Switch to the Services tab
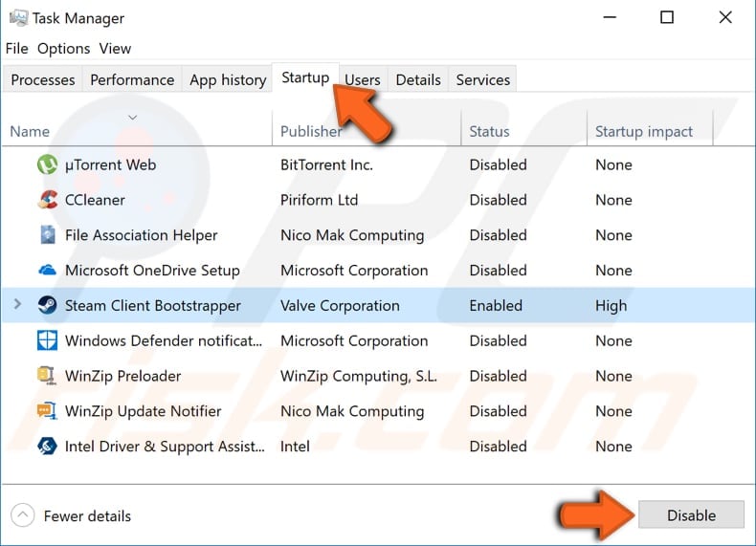 (482, 79)
